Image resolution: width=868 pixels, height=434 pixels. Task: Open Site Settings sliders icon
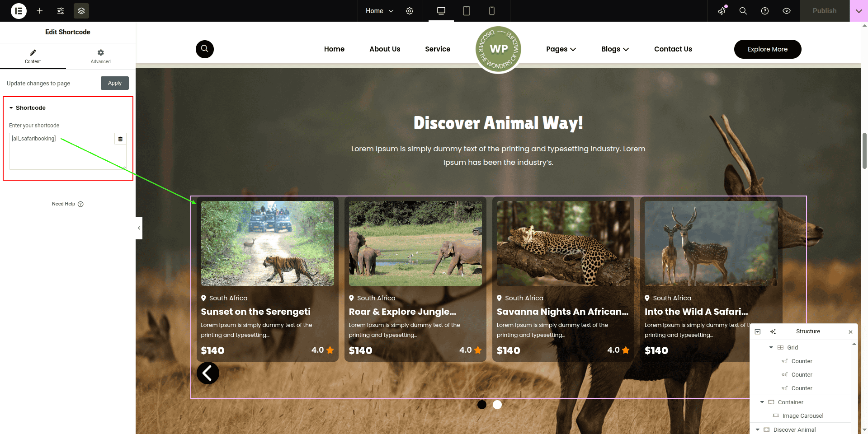pos(61,11)
